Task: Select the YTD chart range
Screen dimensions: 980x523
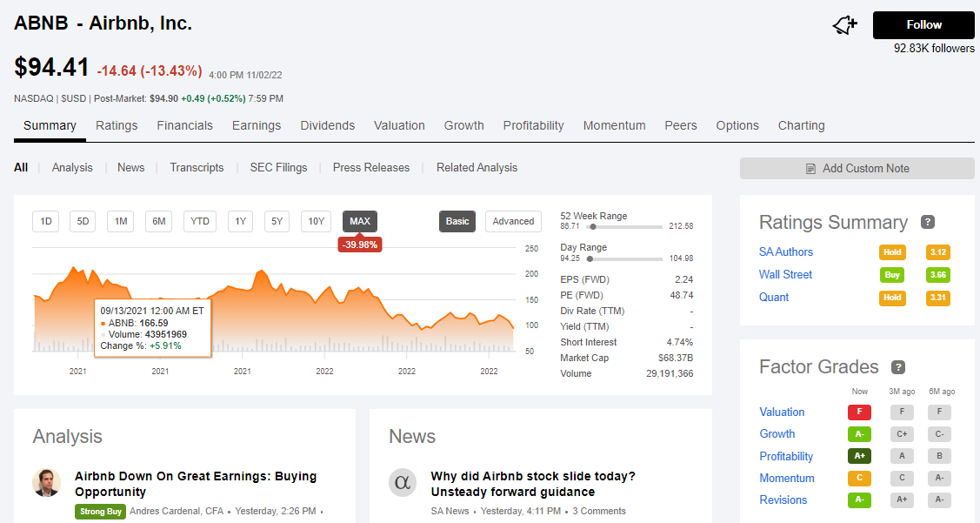Action: click(x=200, y=221)
